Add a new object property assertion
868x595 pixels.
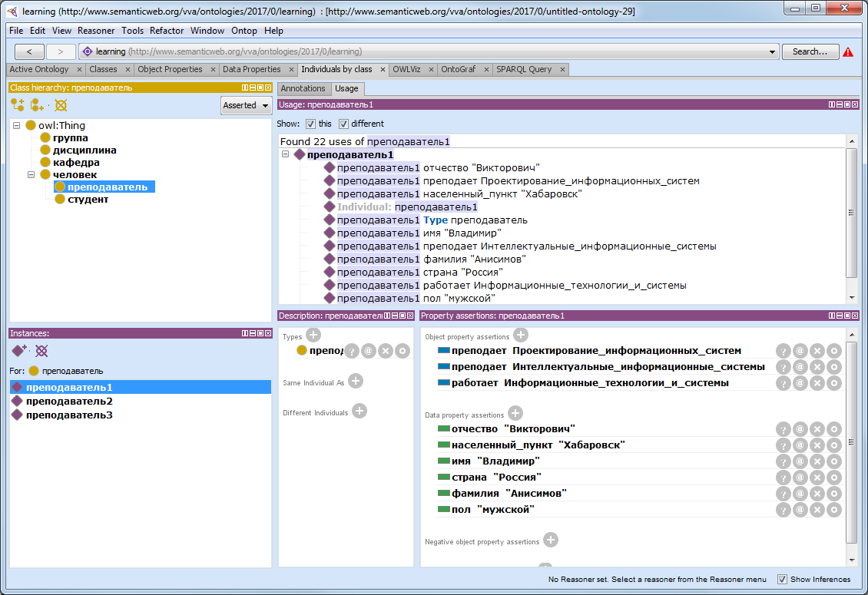pyautogui.click(x=521, y=336)
